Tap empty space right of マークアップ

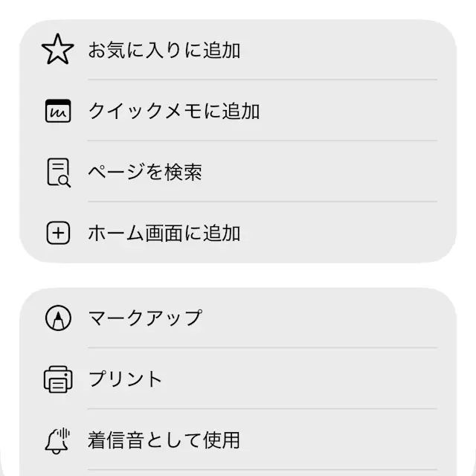(x=327, y=318)
